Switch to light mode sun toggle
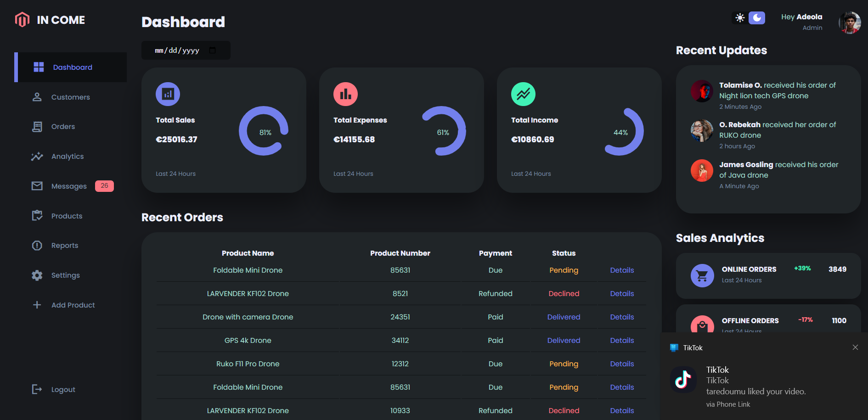Screen dimensions: 868x420 [740, 18]
